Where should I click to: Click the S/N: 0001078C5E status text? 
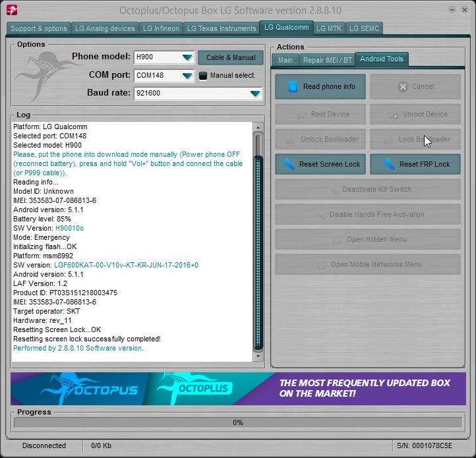pos(425,445)
